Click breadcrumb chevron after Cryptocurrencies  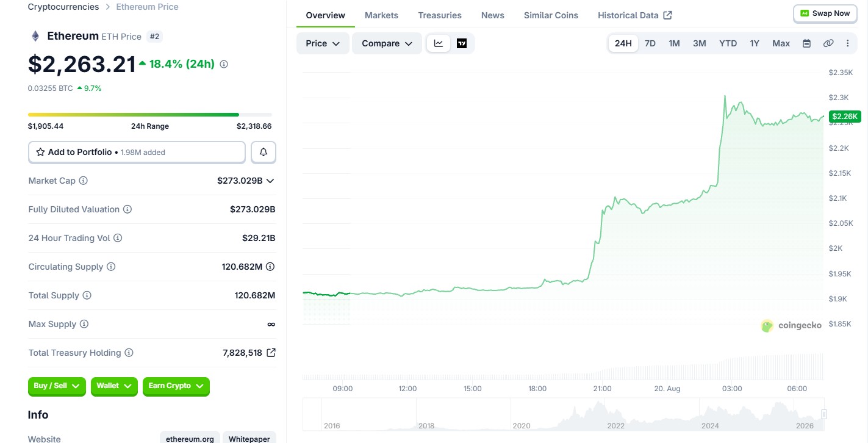pos(107,7)
